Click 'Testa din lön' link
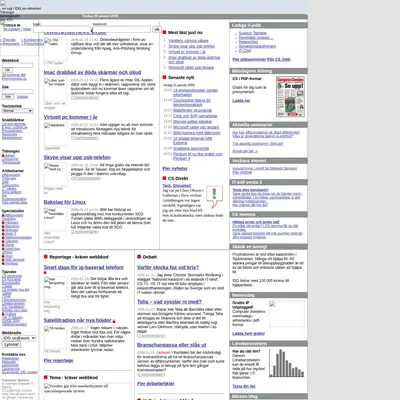The height and width of the screenshot is (400, 400). coord(244,386)
